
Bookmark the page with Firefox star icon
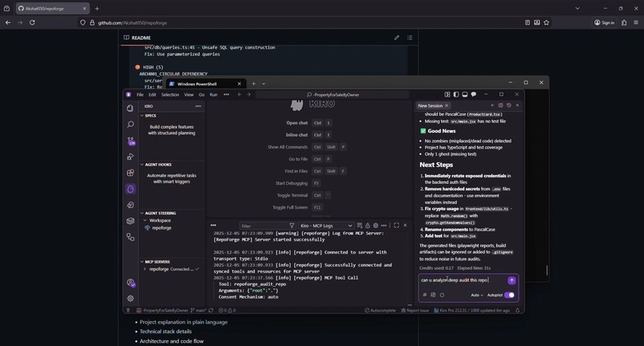coord(547,22)
